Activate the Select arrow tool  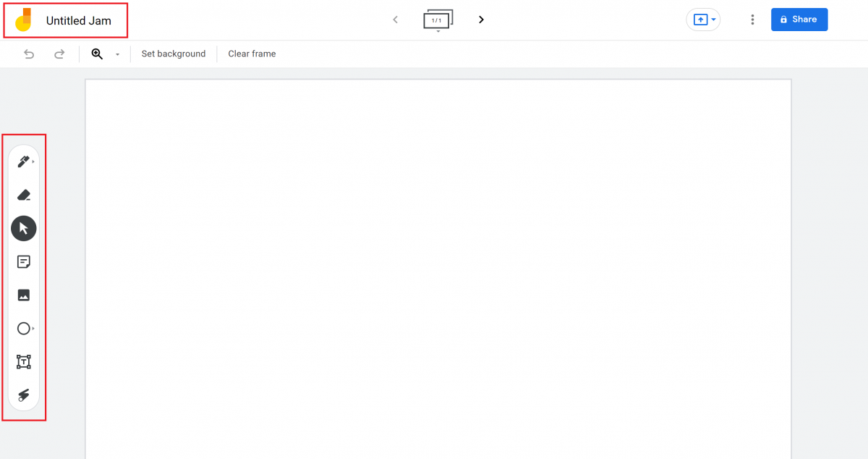(x=24, y=228)
